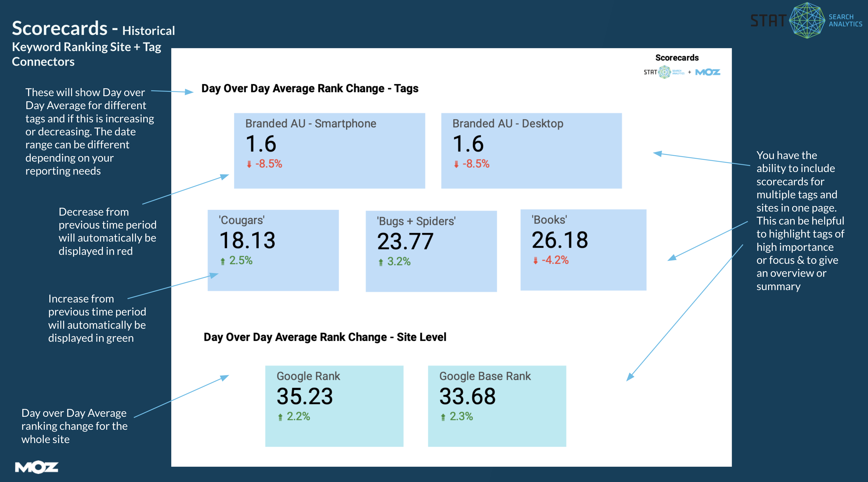Click green up arrow in Google Rank card
Viewport: 868px width, 482px height.
pyautogui.click(x=280, y=417)
